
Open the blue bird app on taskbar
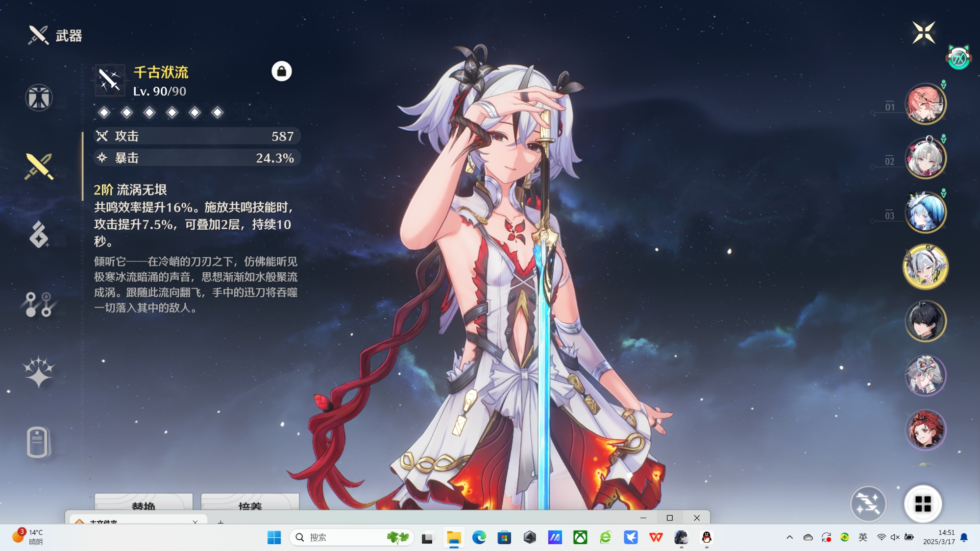(x=631, y=537)
